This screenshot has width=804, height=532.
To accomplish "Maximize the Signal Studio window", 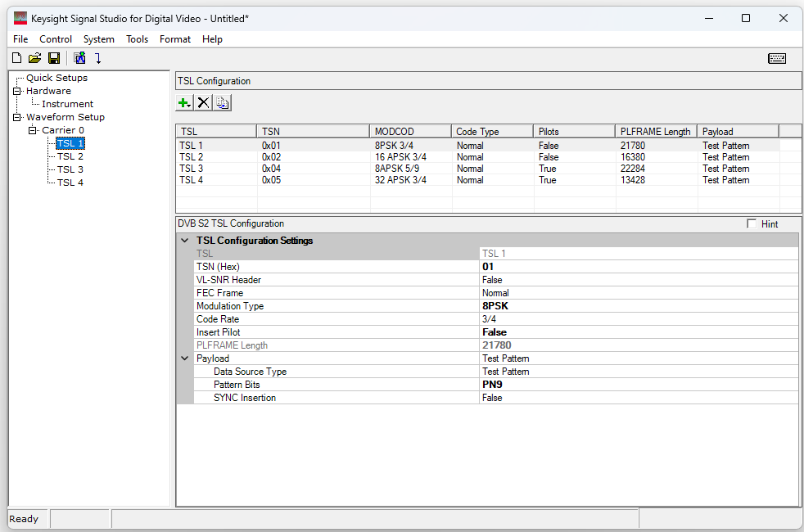I will pyautogui.click(x=746, y=19).
